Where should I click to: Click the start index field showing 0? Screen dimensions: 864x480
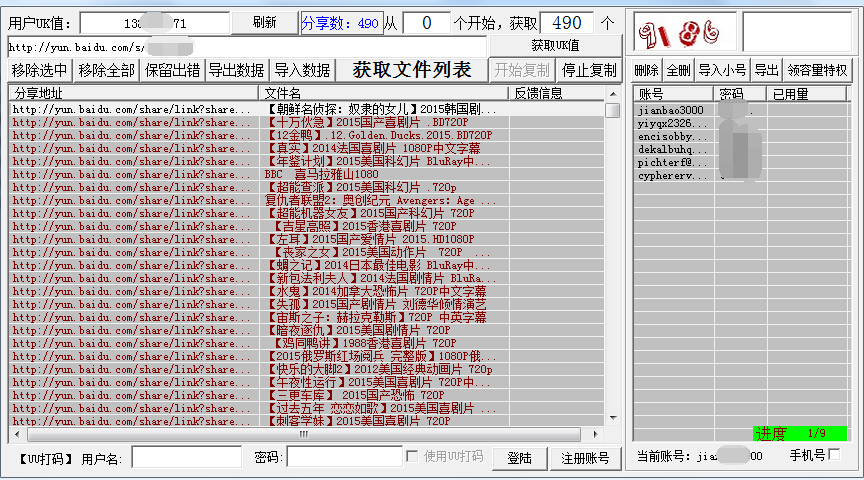coord(426,23)
